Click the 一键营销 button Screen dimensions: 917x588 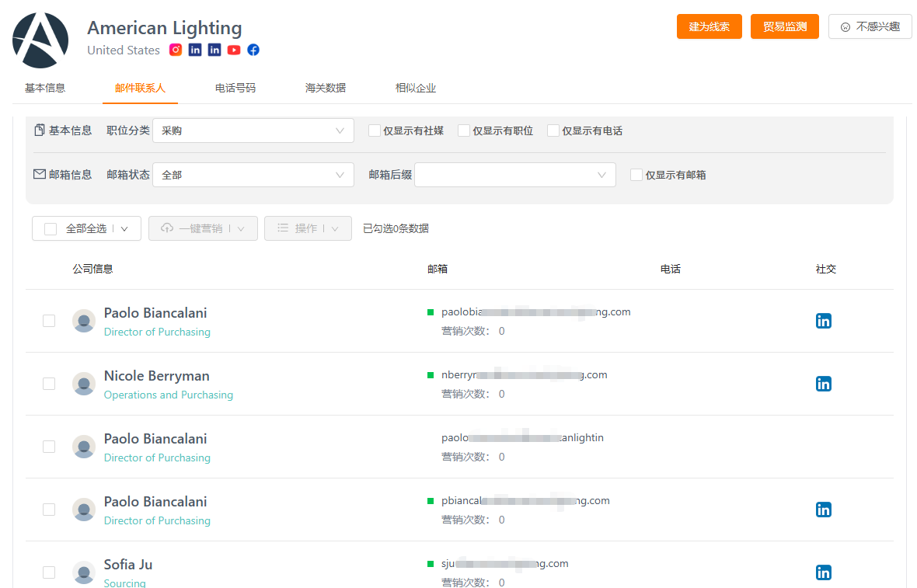pos(203,228)
